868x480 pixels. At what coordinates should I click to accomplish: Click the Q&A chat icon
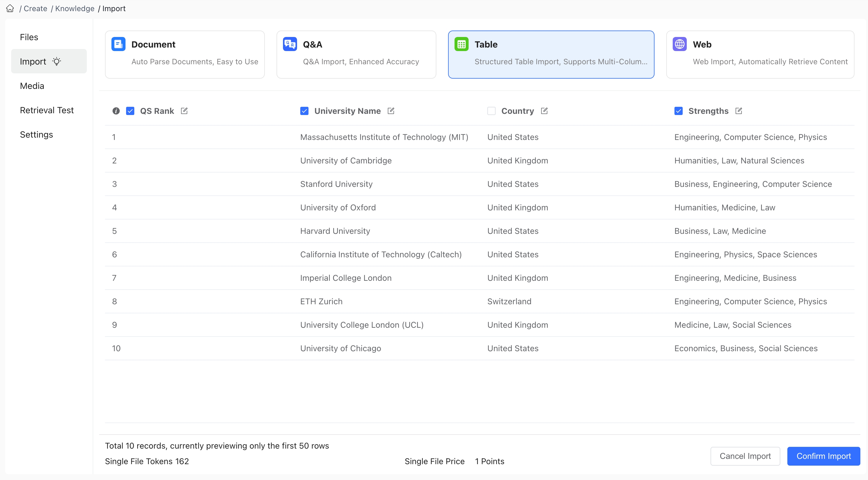tap(290, 44)
